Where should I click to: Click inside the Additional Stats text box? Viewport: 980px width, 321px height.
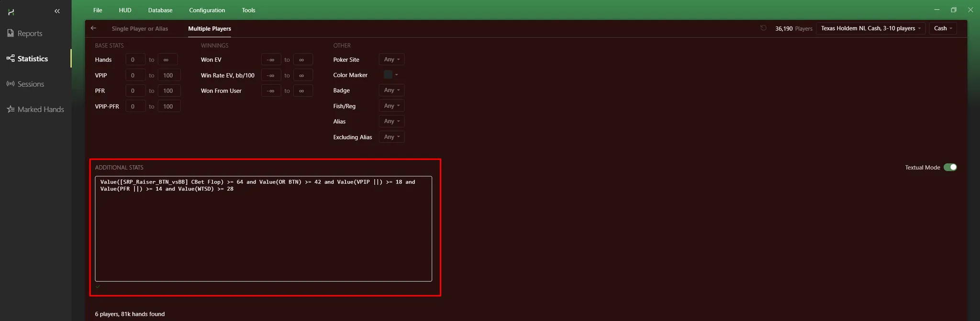click(263, 230)
